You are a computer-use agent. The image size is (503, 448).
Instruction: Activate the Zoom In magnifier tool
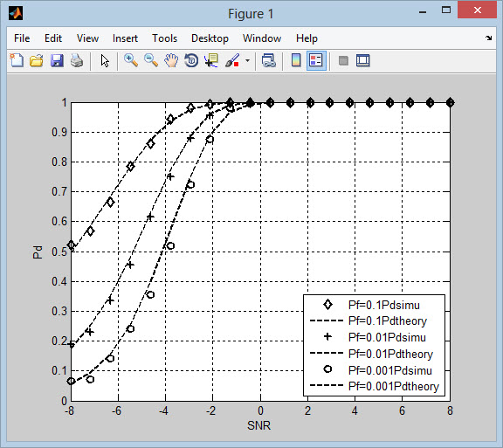coord(131,60)
